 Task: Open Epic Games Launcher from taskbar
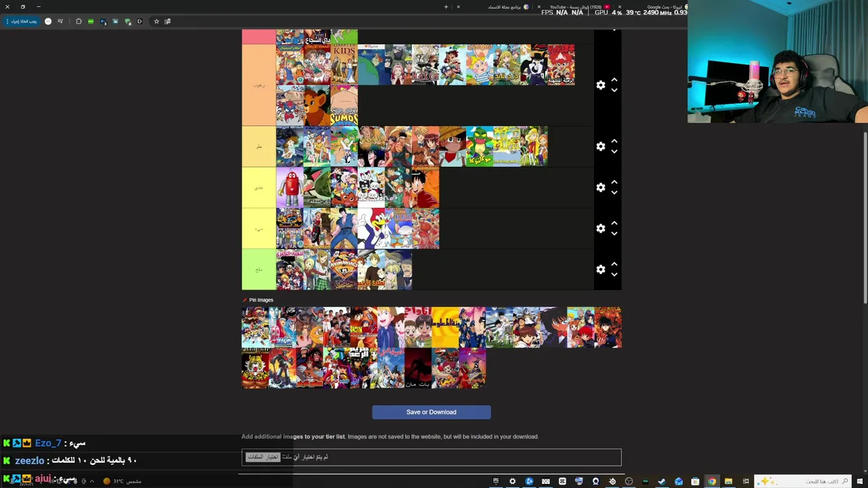coord(496,481)
